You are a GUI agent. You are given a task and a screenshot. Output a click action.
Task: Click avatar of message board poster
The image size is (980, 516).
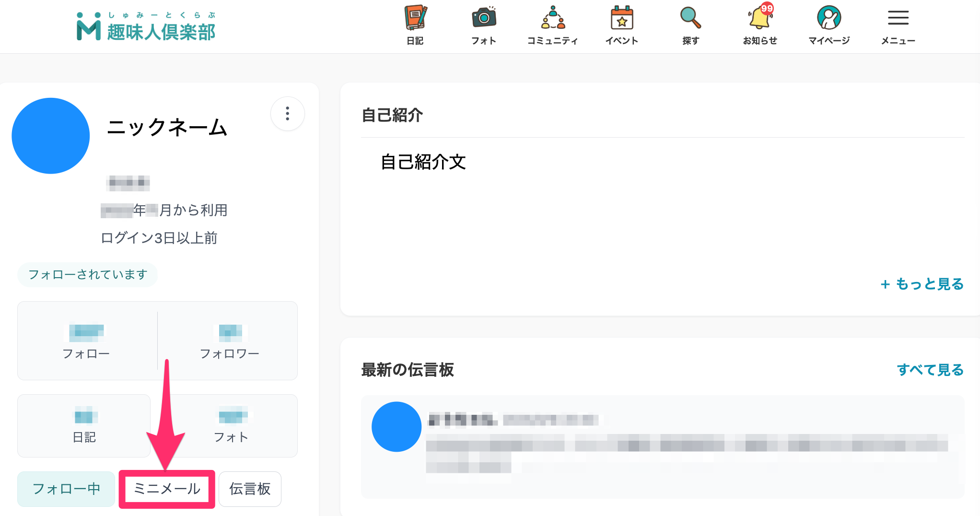tap(397, 426)
